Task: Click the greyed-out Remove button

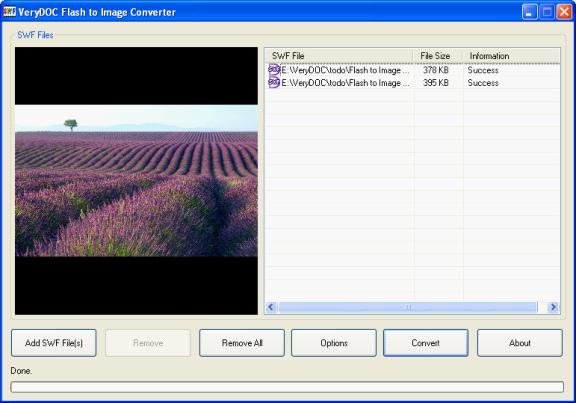Action: [148, 343]
